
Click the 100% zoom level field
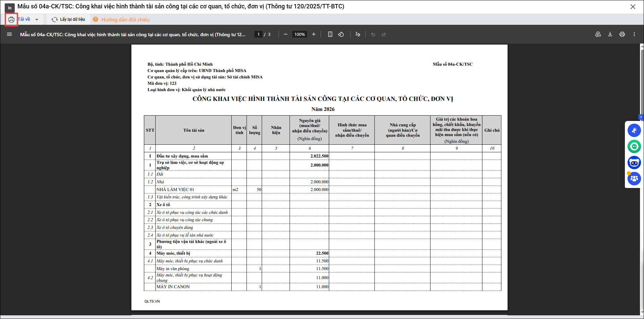(299, 35)
